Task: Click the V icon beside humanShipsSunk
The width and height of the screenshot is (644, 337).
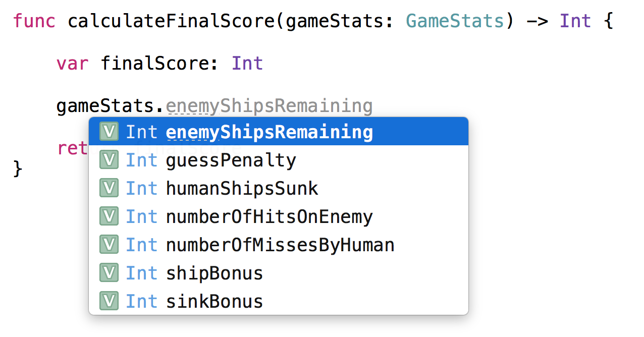Action: (x=109, y=188)
